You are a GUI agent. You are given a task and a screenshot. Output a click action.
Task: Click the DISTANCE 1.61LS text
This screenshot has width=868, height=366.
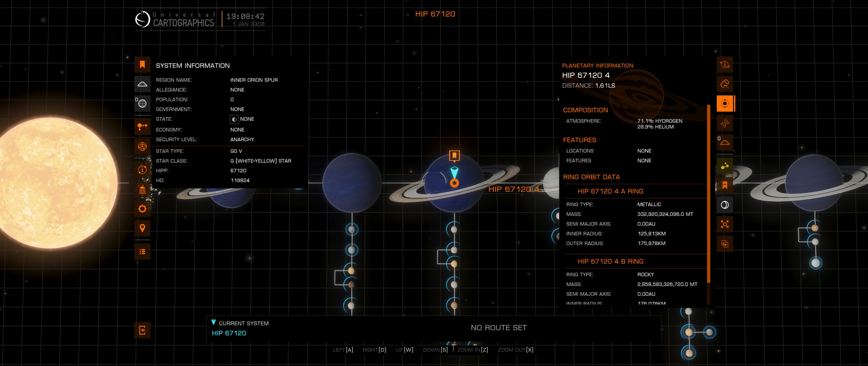[589, 85]
